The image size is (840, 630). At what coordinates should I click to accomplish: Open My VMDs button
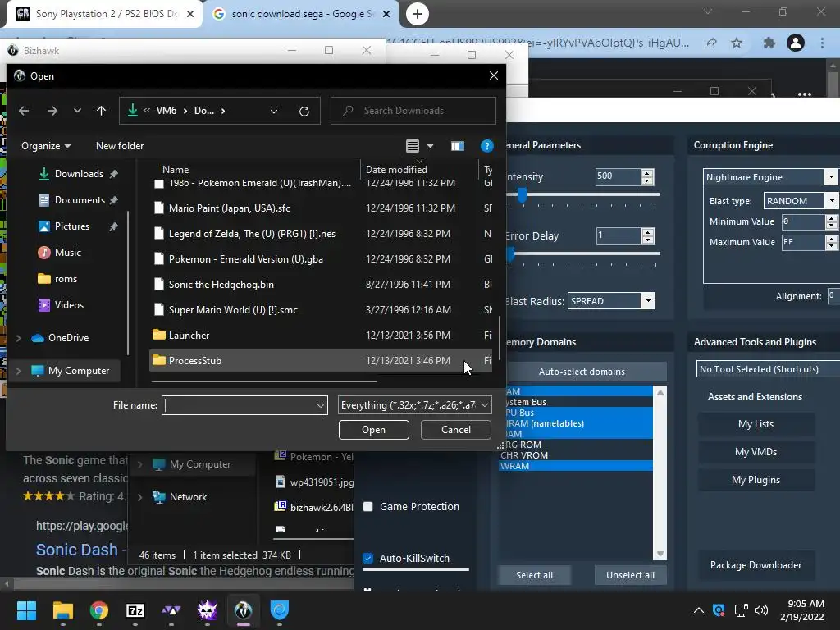click(x=756, y=452)
